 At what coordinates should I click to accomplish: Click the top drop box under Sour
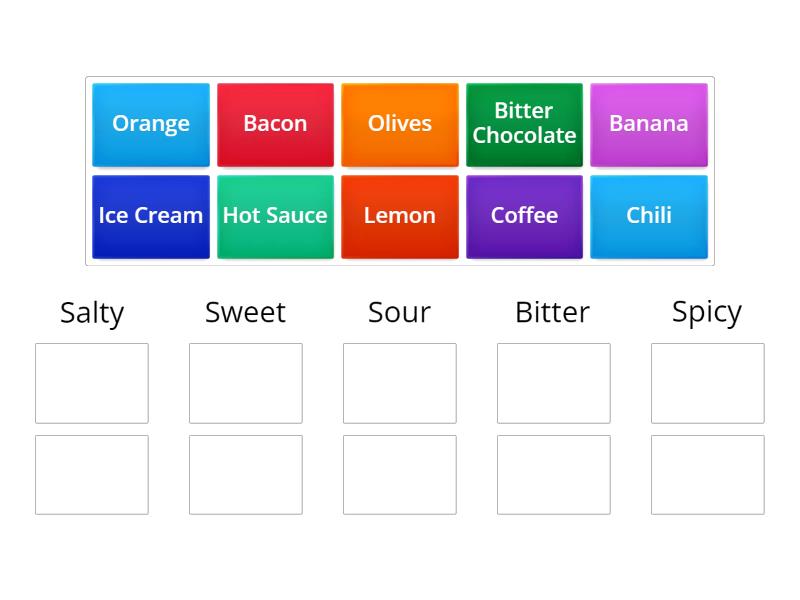(x=400, y=383)
